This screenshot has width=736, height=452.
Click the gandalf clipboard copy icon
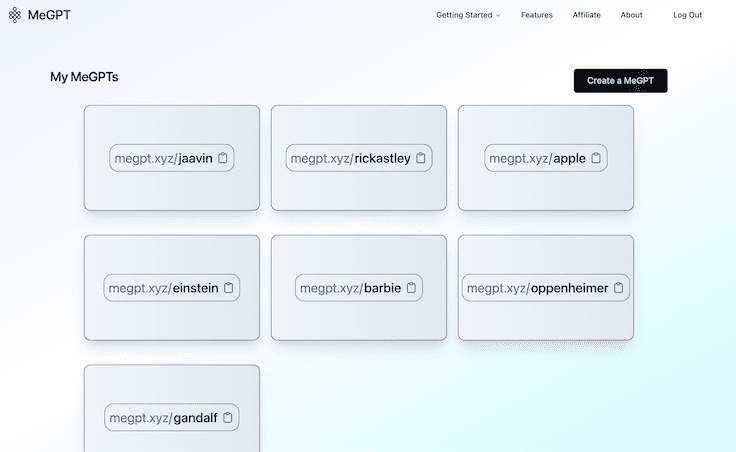pyautogui.click(x=228, y=418)
